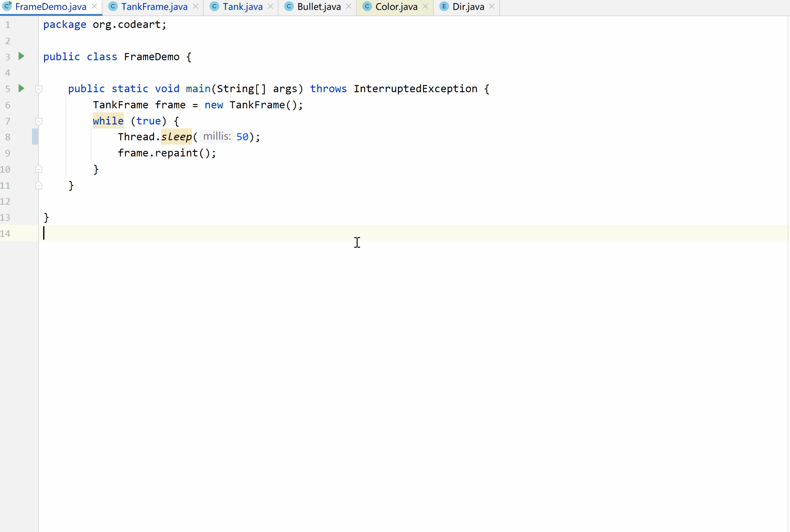Click 'frame.repaint();' on line 9
The image size is (790, 532).
(x=167, y=153)
